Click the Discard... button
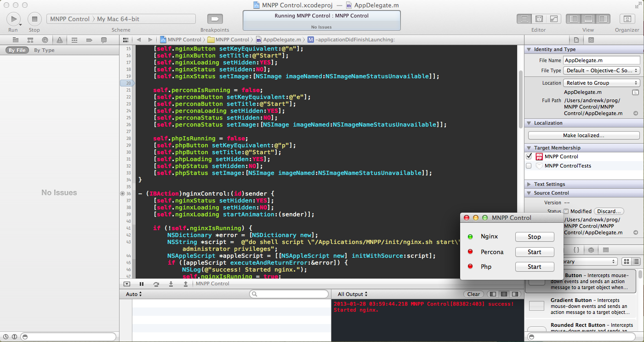Image resolution: width=644 pixels, height=342 pixels. tap(609, 211)
